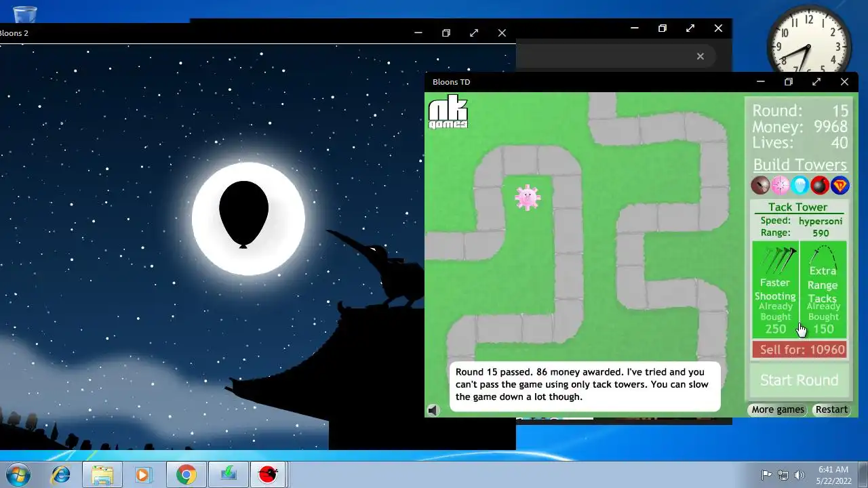Switch to the red bird game taskbar icon
Image resolution: width=868 pixels, height=488 pixels.
269,474
